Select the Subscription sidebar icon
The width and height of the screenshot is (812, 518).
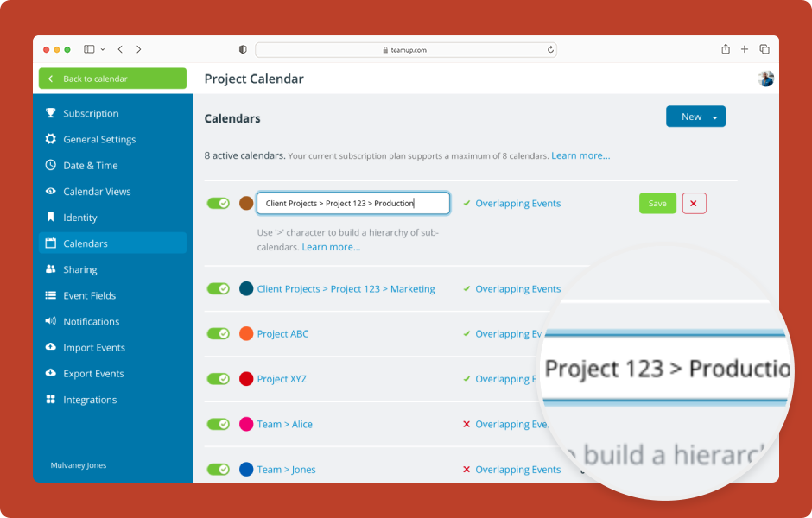tap(49, 113)
